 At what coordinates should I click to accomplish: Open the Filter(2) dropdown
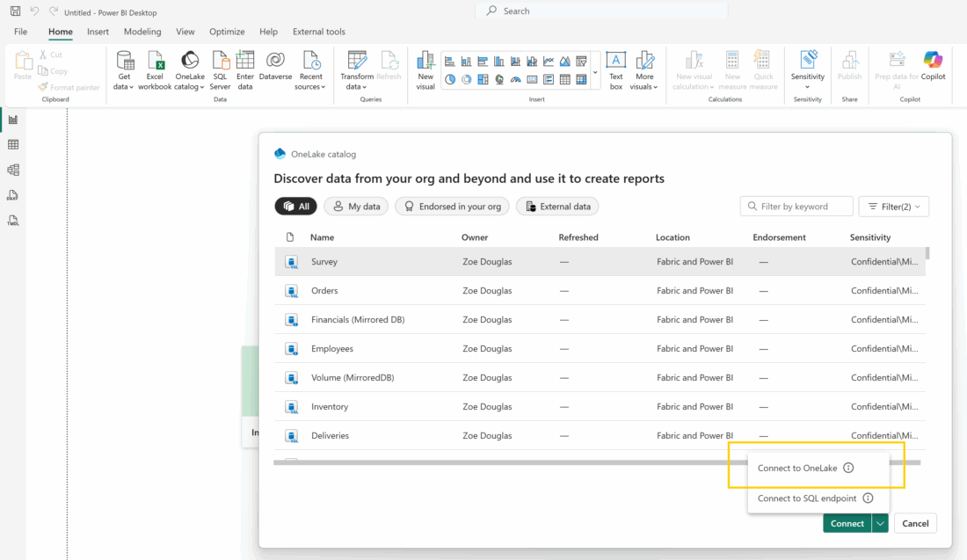894,207
